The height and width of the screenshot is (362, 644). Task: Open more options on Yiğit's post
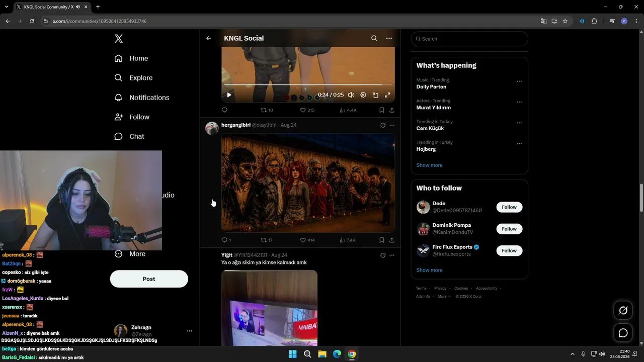click(x=392, y=255)
